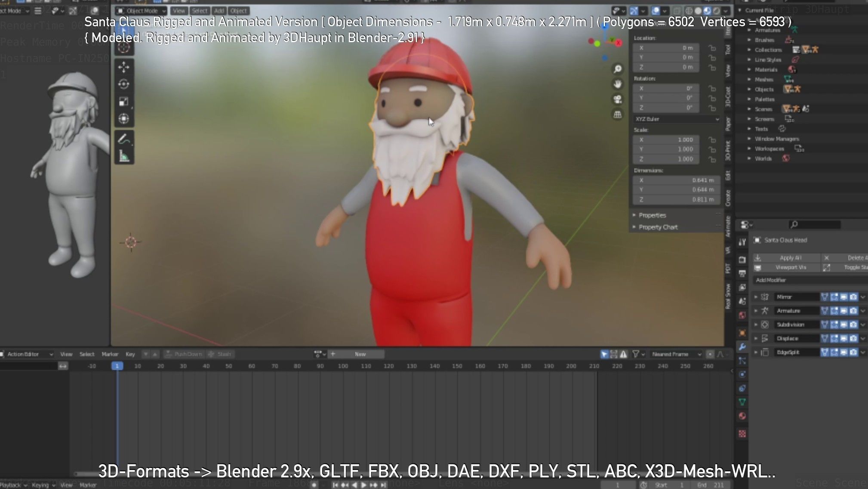The width and height of the screenshot is (868, 489).
Task: Click New action button in Action Editor
Action: pyautogui.click(x=361, y=354)
